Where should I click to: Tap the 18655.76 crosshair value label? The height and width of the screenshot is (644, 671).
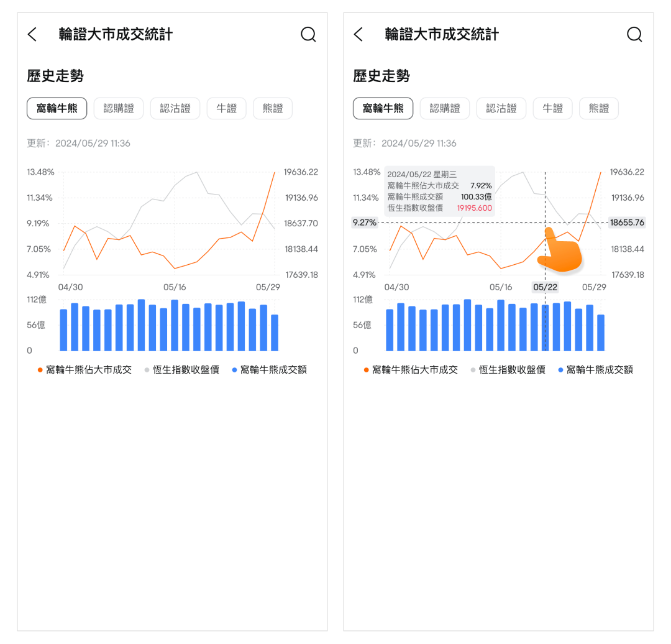(x=627, y=223)
